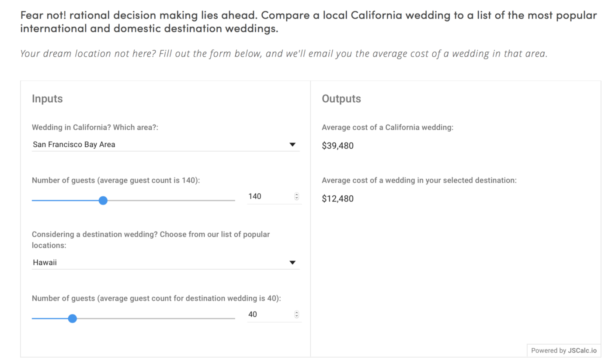Click the grey track of the California guest slider
The width and height of the screenshot is (612, 364).
point(171,201)
